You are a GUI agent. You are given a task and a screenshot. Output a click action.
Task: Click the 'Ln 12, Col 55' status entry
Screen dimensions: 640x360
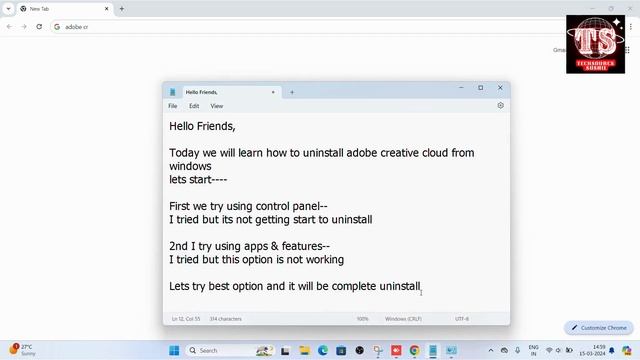186,319
